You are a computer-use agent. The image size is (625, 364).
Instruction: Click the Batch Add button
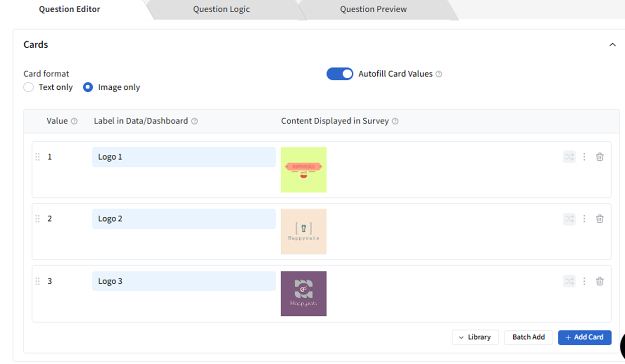point(528,337)
